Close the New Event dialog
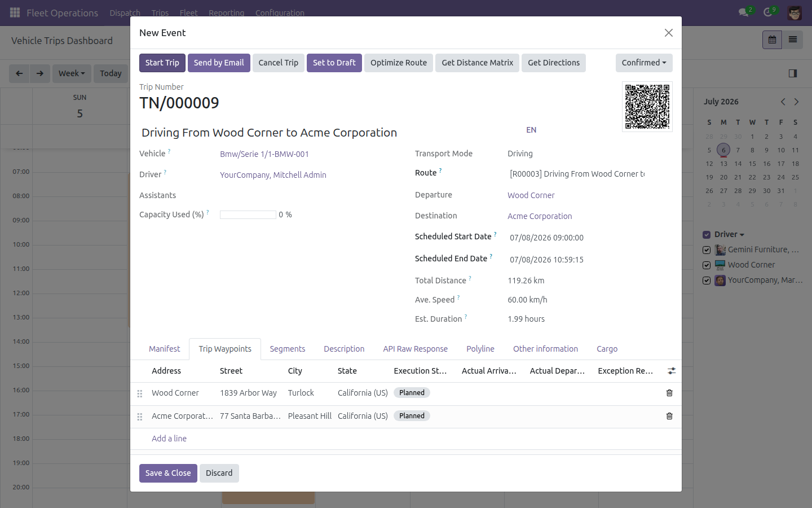Viewport: 812px width, 508px height. click(x=669, y=33)
